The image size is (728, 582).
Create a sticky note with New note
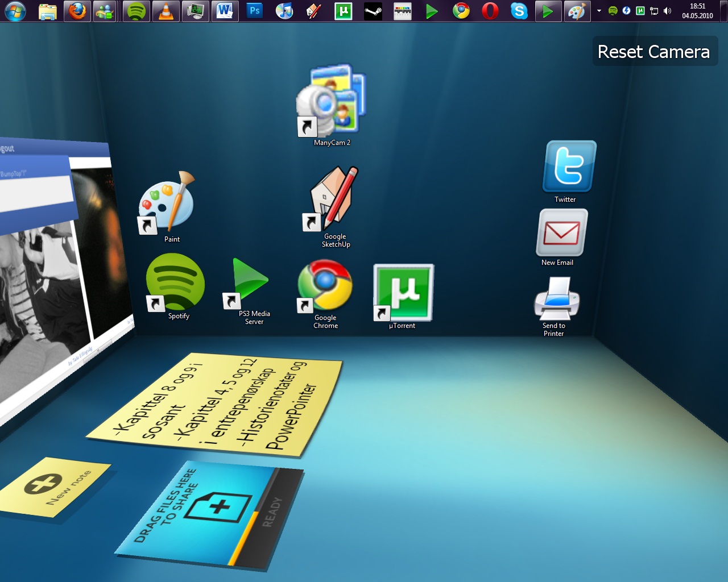[x=54, y=487]
